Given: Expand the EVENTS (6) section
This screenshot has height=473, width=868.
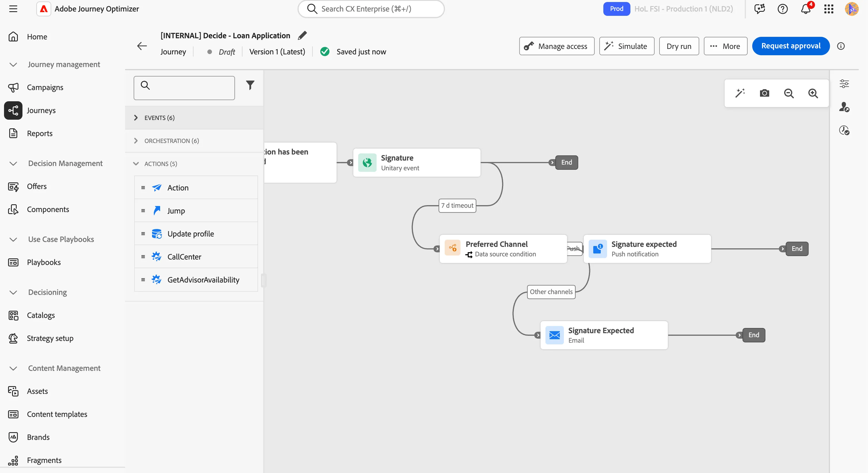Looking at the screenshot, I should click(x=194, y=117).
